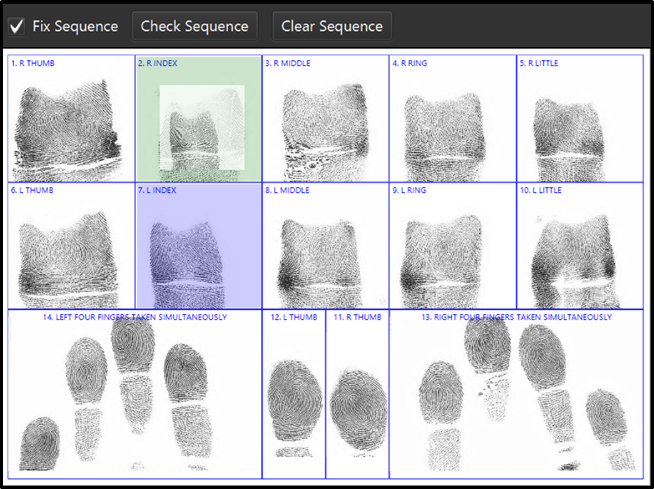Screen dimensions: 654x489
Task: Select the 4. R RING fingerprint
Action: [453, 118]
